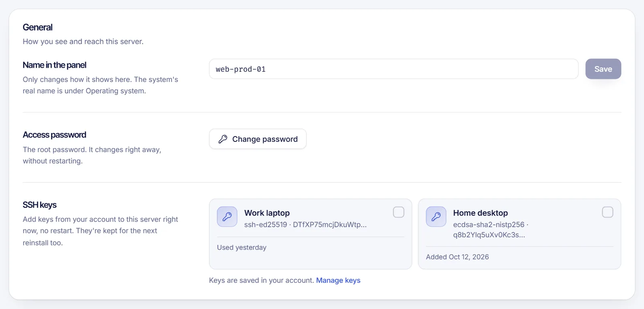Click the key icon on Home desktop card
The height and width of the screenshot is (309, 644).
436,217
